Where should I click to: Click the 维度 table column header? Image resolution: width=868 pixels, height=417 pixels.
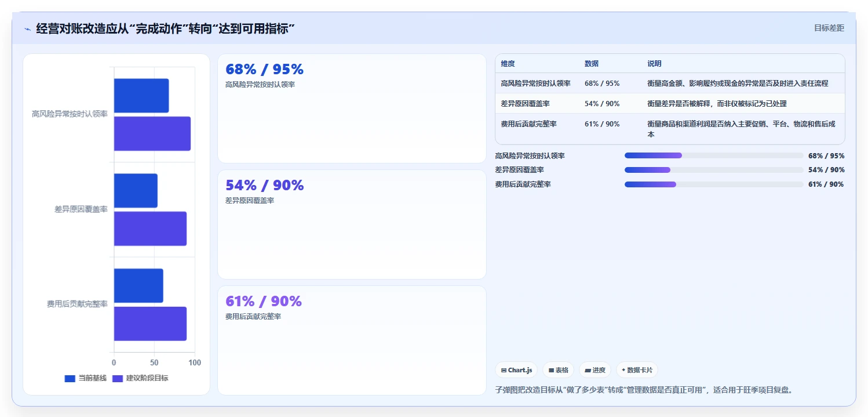(508, 64)
